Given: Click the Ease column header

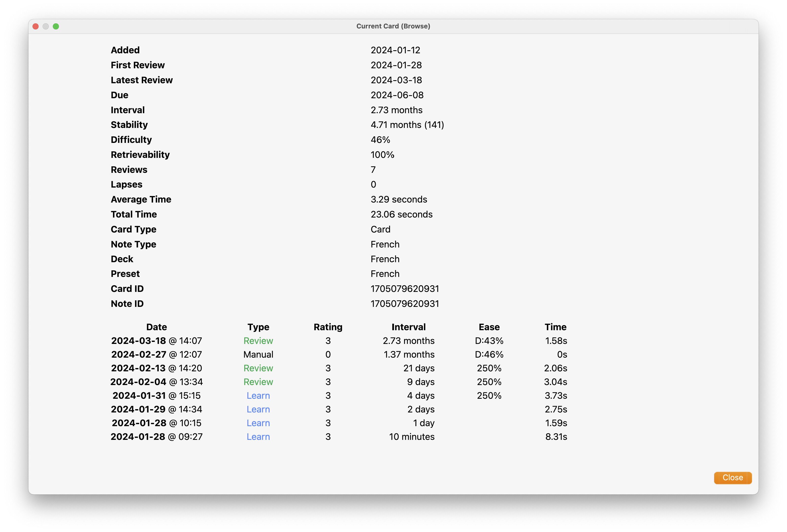Looking at the screenshot, I should pos(489,327).
